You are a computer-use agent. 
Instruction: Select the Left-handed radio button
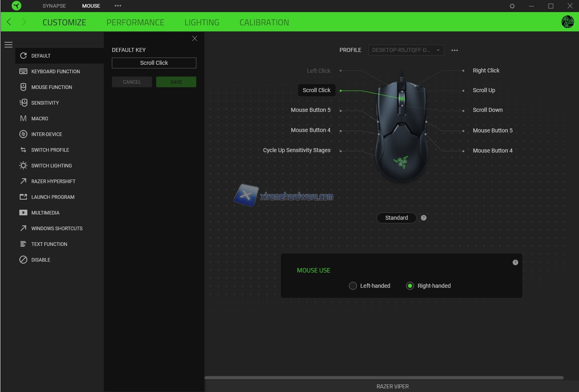[353, 286]
